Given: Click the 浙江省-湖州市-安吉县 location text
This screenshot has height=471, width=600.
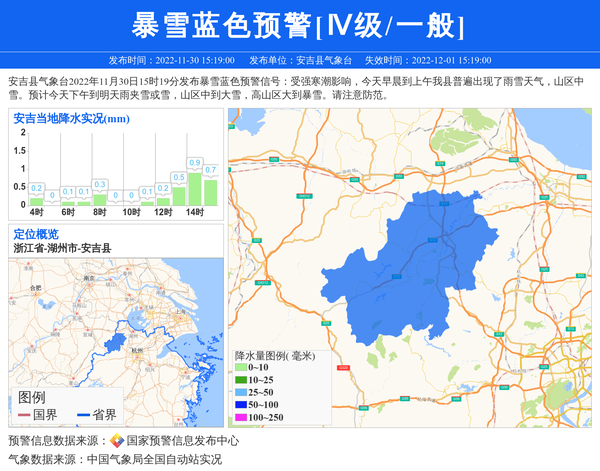Looking at the screenshot, I should point(62,247).
